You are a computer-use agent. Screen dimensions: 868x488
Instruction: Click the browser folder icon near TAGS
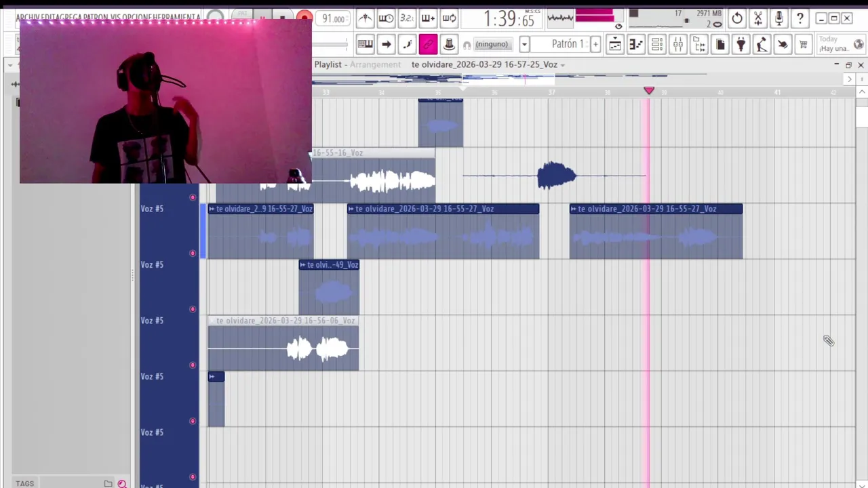pyautogui.click(x=108, y=483)
